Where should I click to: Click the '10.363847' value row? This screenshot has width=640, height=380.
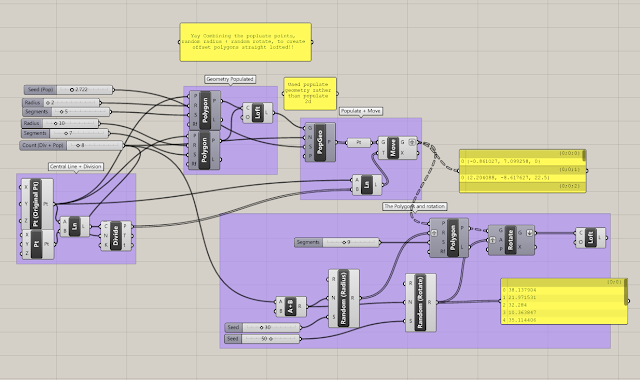click(x=562, y=313)
